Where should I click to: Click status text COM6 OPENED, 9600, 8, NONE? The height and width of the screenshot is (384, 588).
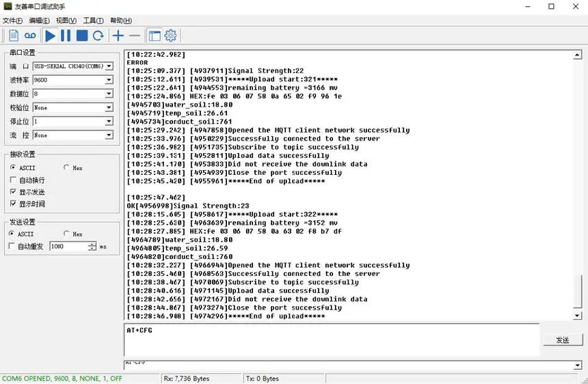(x=62, y=379)
